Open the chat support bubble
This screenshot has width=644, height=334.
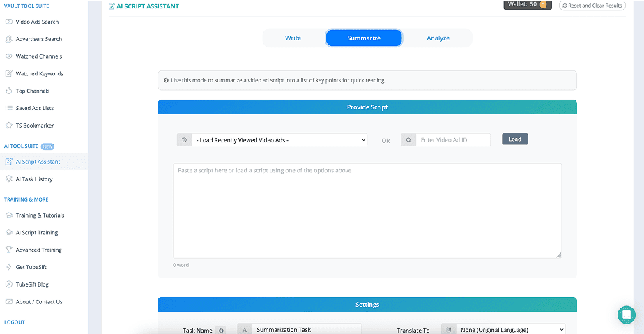click(x=626, y=314)
